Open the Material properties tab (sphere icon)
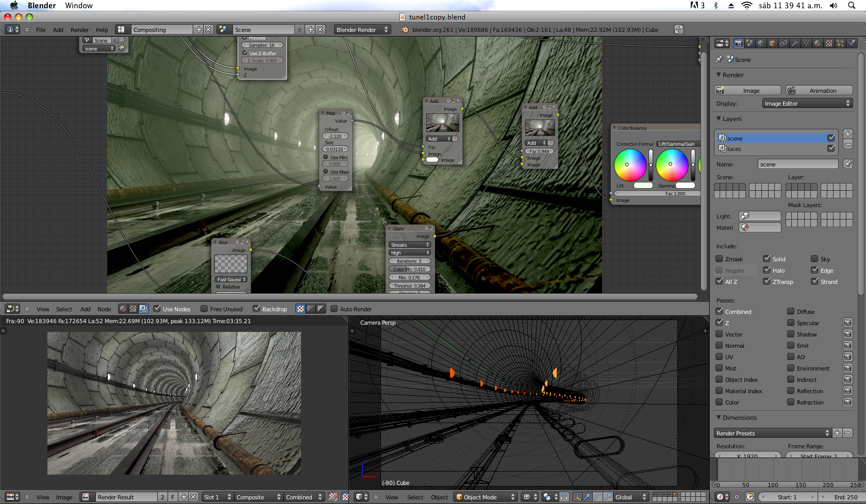Viewport: 866px width, 504px height. pyautogui.click(x=818, y=43)
